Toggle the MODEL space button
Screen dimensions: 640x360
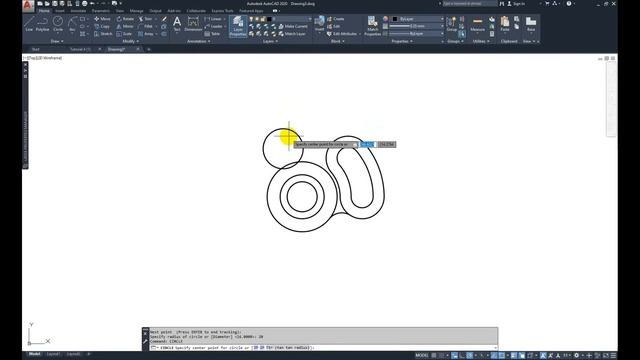click(422, 356)
